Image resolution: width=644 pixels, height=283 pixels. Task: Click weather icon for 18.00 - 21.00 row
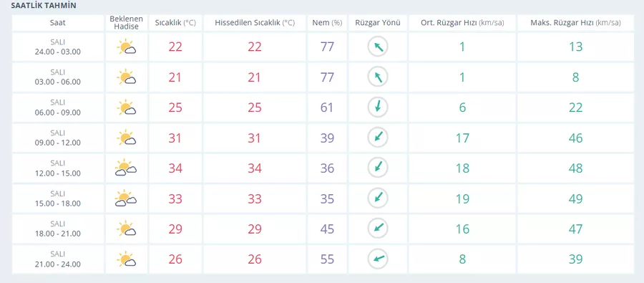click(127, 229)
